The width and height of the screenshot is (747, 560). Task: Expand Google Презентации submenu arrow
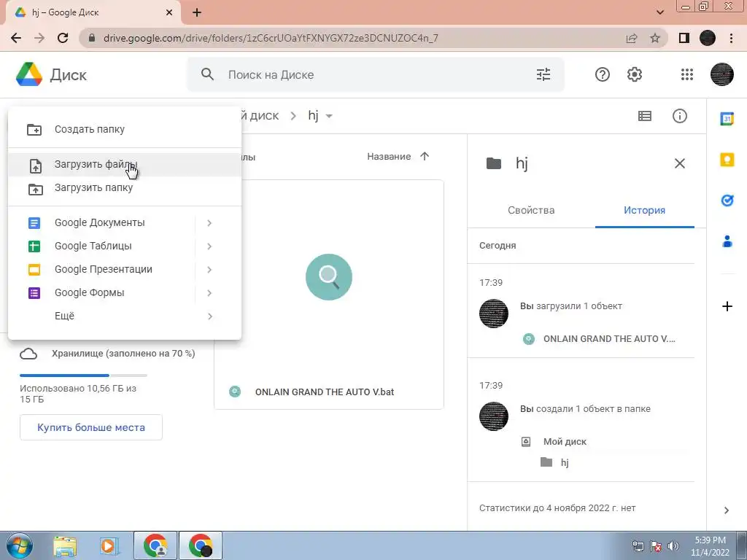209,270
